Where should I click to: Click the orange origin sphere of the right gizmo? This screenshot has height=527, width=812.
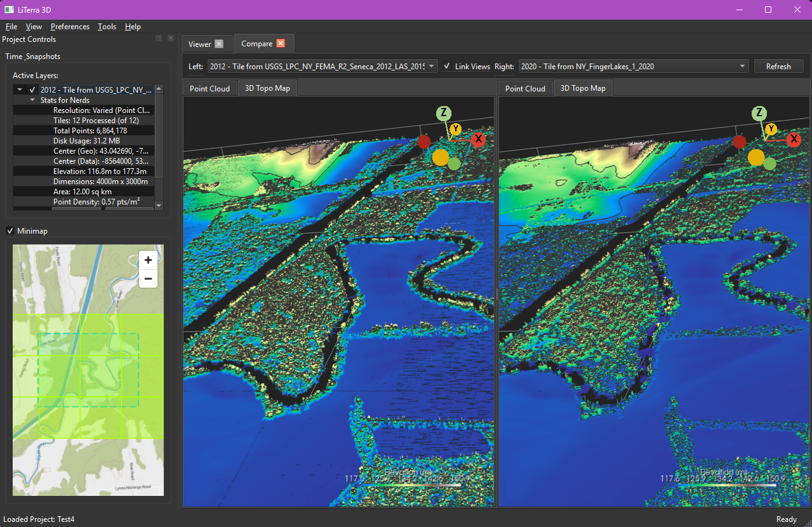coord(756,157)
